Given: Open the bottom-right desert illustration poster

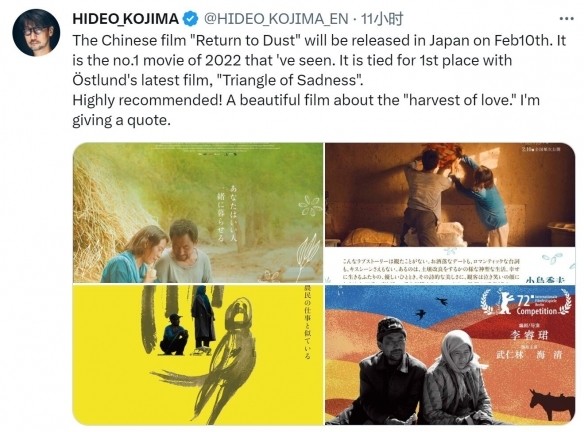Looking at the screenshot, I should [450, 355].
